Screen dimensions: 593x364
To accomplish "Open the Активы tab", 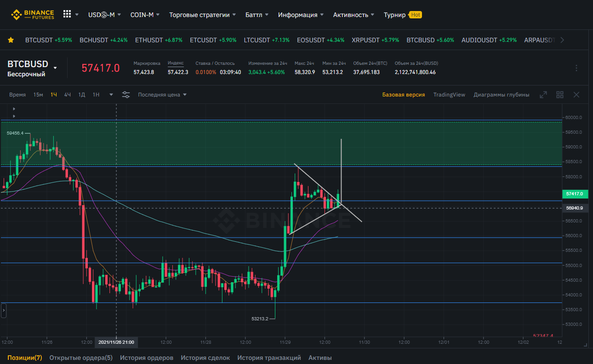I will pos(320,358).
